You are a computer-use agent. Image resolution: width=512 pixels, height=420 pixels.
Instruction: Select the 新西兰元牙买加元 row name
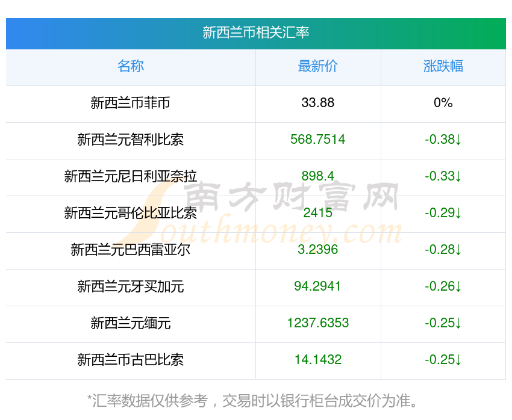[x=131, y=286]
